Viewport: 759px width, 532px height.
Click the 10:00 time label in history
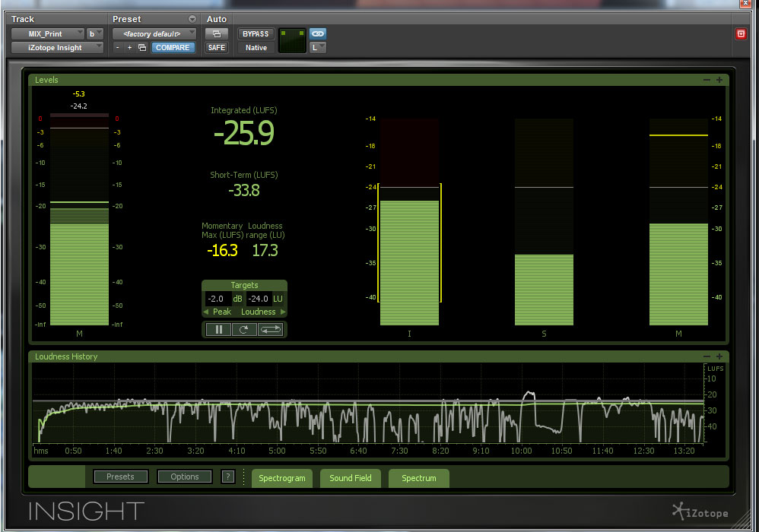[521, 451]
